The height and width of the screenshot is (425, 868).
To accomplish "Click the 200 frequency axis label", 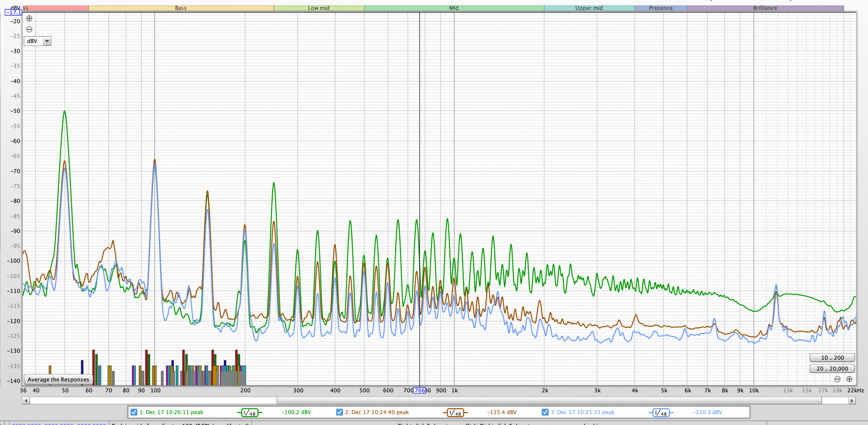I will pyautogui.click(x=245, y=390).
